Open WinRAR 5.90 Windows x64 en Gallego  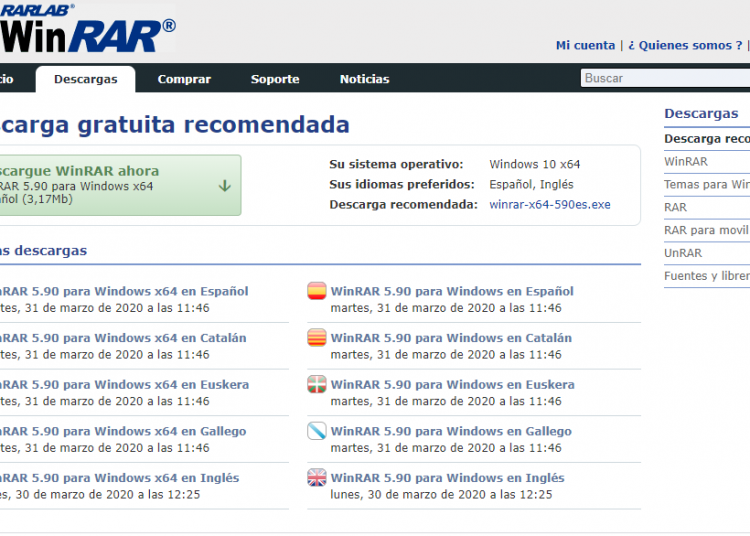[123, 431]
